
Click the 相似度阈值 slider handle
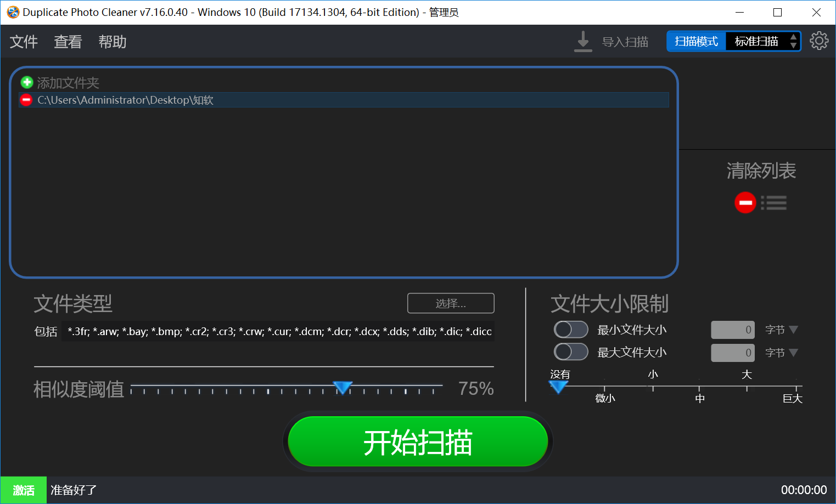click(x=343, y=388)
